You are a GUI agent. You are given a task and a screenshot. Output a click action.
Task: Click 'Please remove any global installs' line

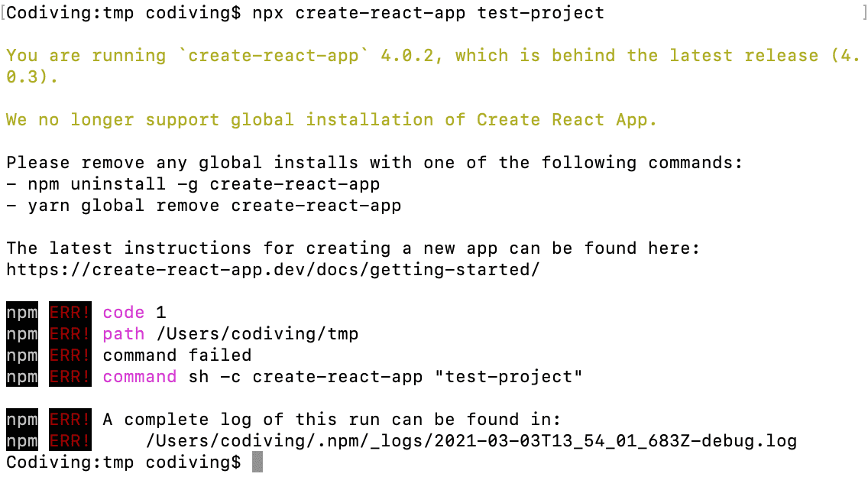click(374, 163)
